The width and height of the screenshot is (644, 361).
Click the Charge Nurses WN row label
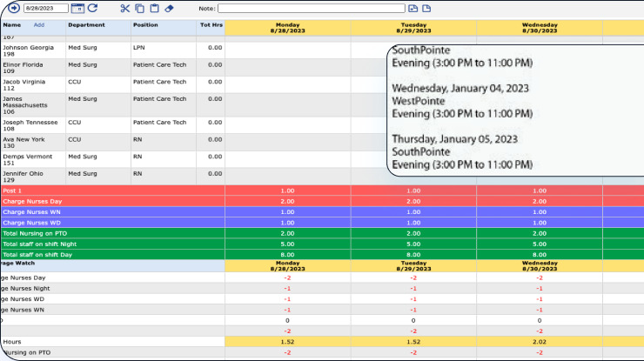tap(31, 212)
